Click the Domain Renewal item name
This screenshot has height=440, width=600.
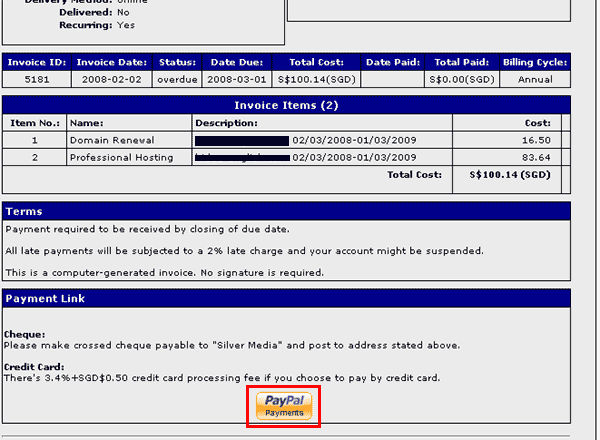tap(112, 140)
